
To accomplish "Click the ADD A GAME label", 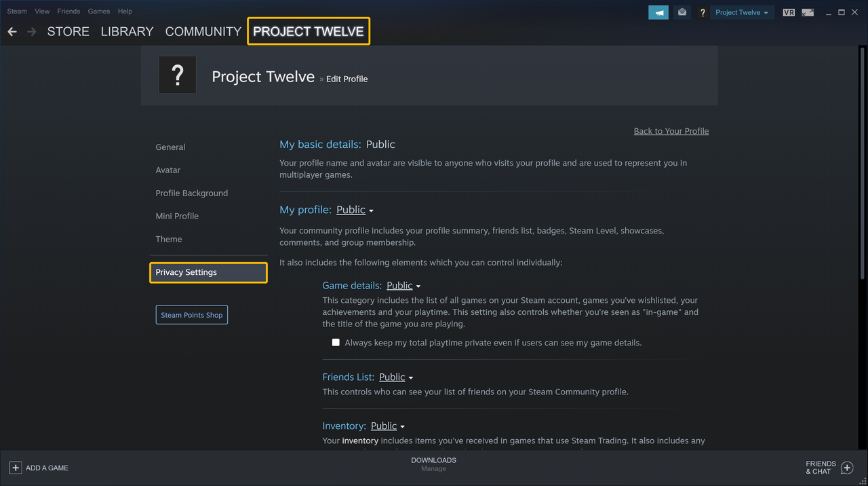I will pos(47,468).
